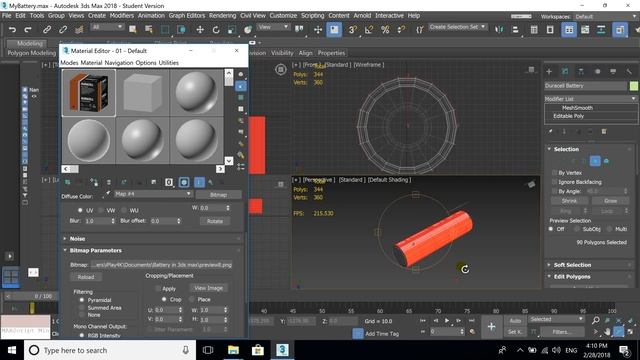Image resolution: width=640 pixels, height=360 pixels.
Task: Click the Pin Stack icon below modifier stack
Action: tap(551, 131)
